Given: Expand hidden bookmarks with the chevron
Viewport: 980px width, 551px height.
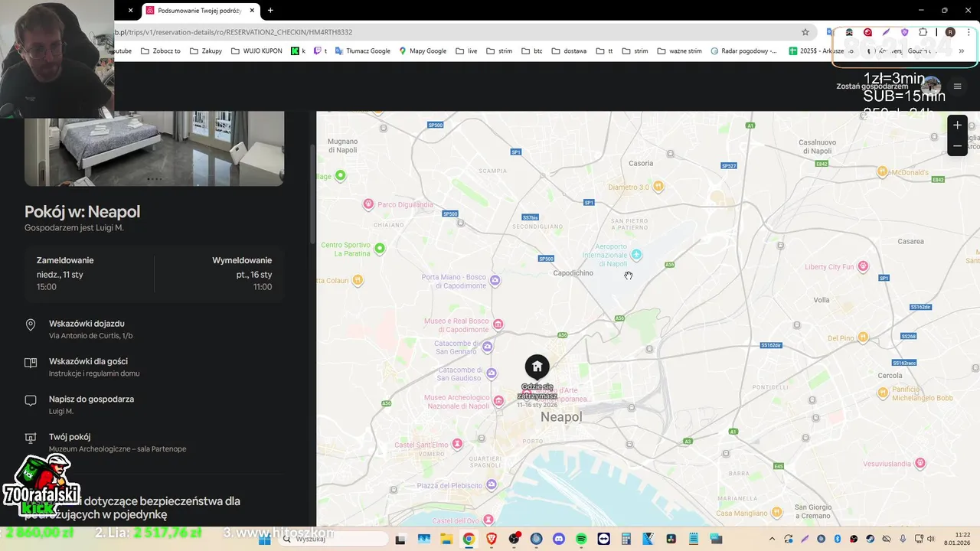Looking at the screenshot, I should [x=961, y=51].
